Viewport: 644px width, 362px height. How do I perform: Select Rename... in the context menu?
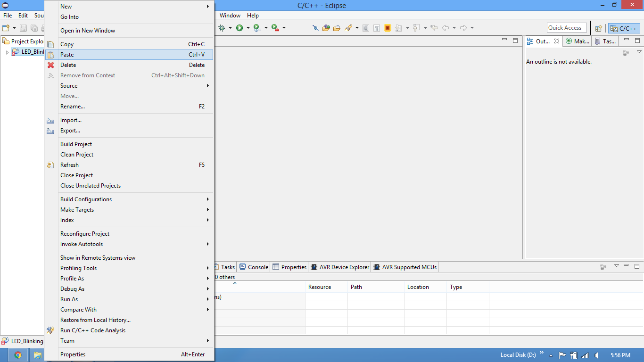[129, 107]
